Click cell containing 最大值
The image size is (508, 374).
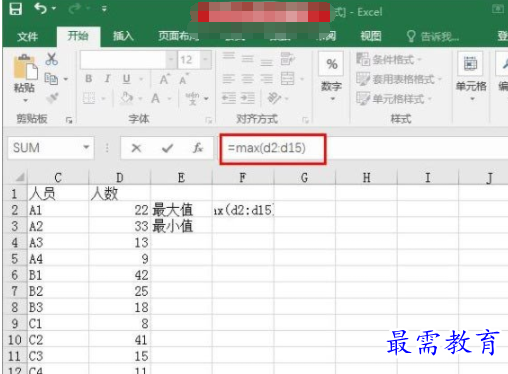[181, 210]
